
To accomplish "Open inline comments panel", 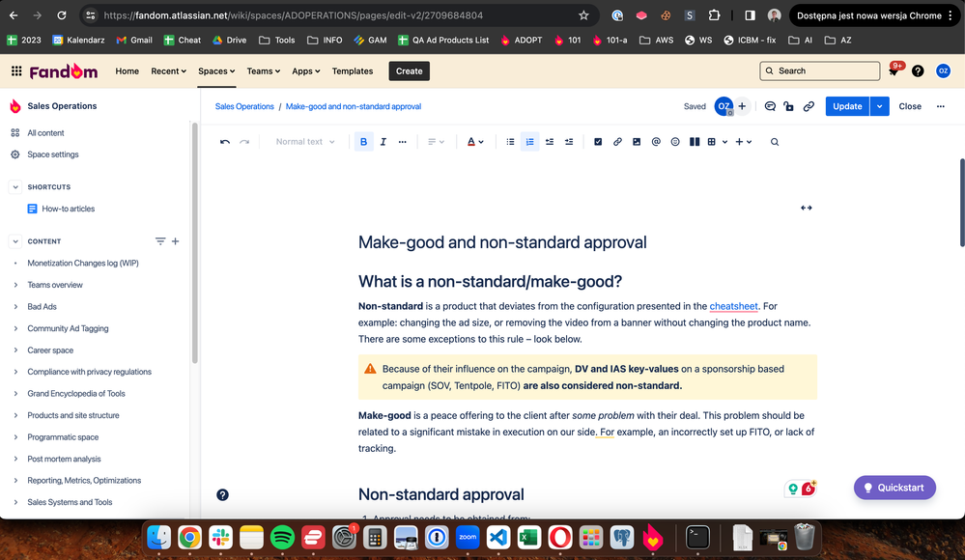I will tap(769, 106).
